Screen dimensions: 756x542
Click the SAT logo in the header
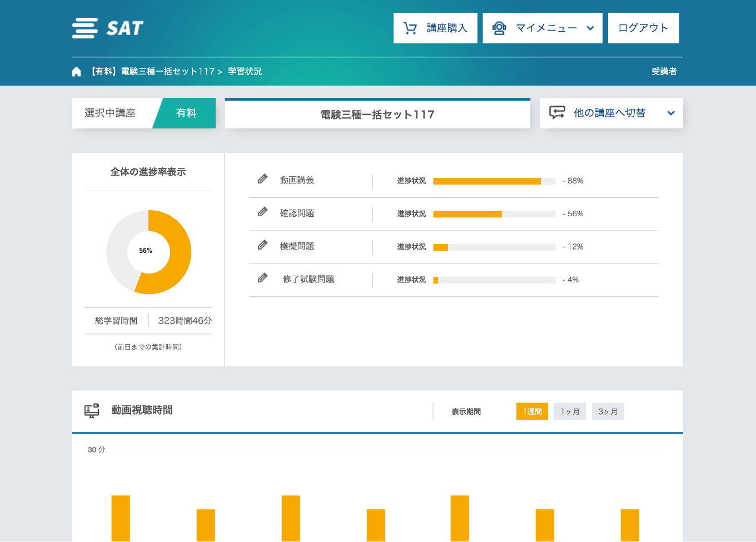click(x=108, y=28)
